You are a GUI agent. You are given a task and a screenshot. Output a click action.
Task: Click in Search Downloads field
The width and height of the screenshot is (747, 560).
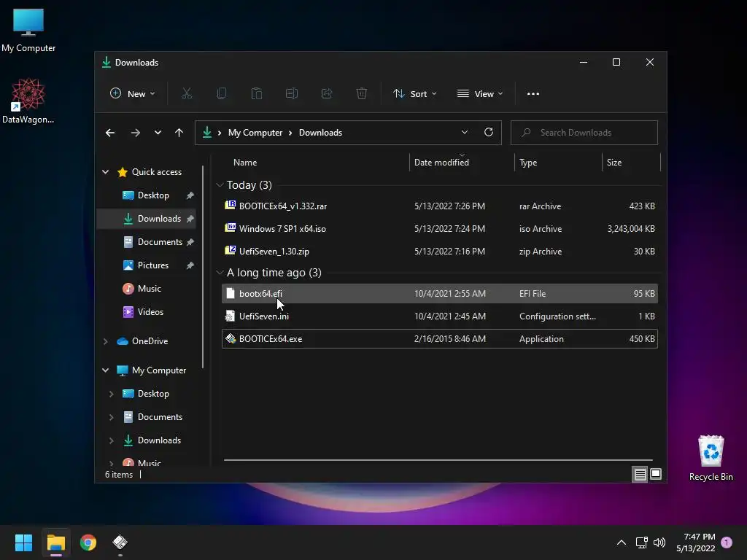tap(584, 133)
